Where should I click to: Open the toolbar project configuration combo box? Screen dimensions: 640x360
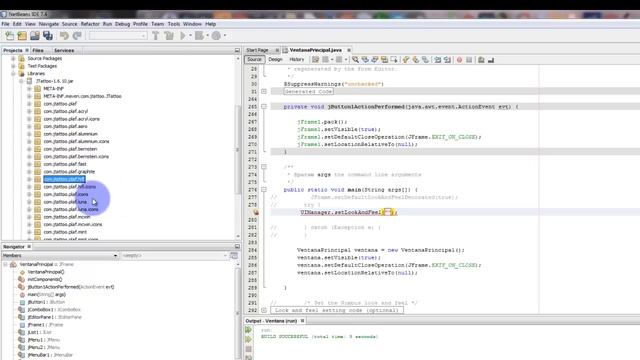118,36
